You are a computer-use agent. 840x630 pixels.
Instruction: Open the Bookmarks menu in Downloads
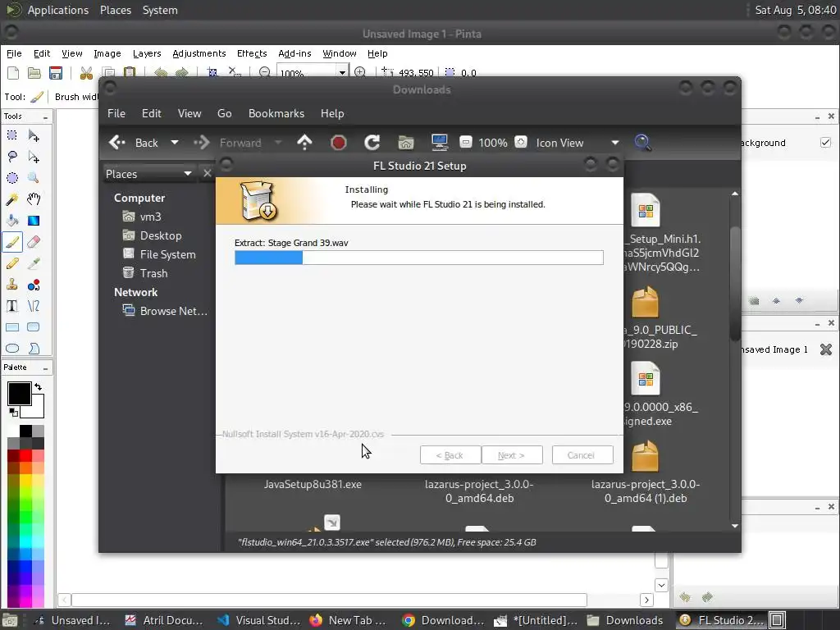pyautogui.click(x=276, y=113)
